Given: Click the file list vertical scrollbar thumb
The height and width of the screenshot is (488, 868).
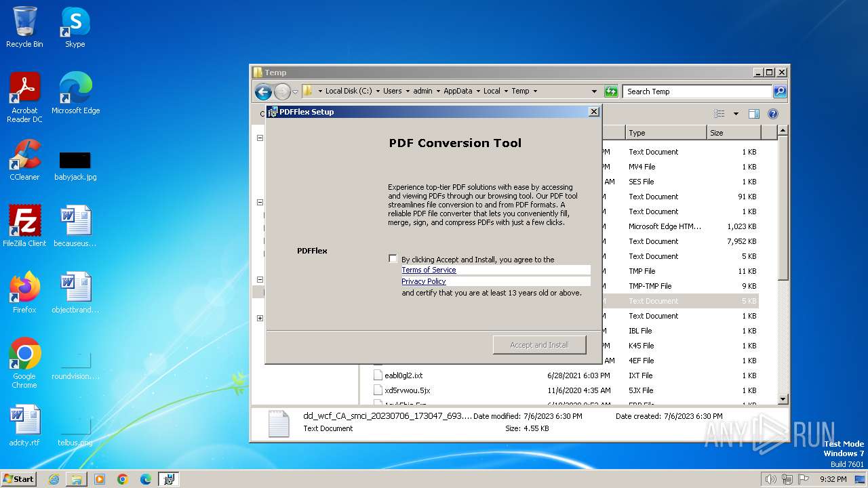Looking at the screenshot, I should pos(783,209).
